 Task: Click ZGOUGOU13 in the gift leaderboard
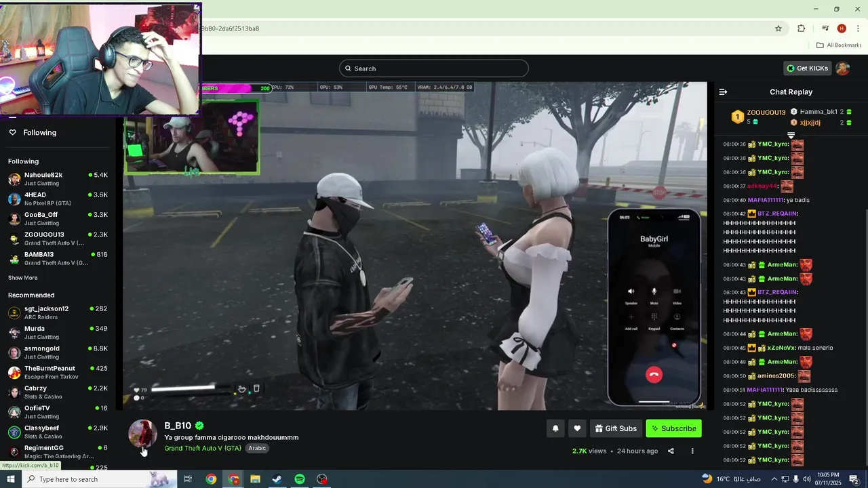tap(766, 113)
